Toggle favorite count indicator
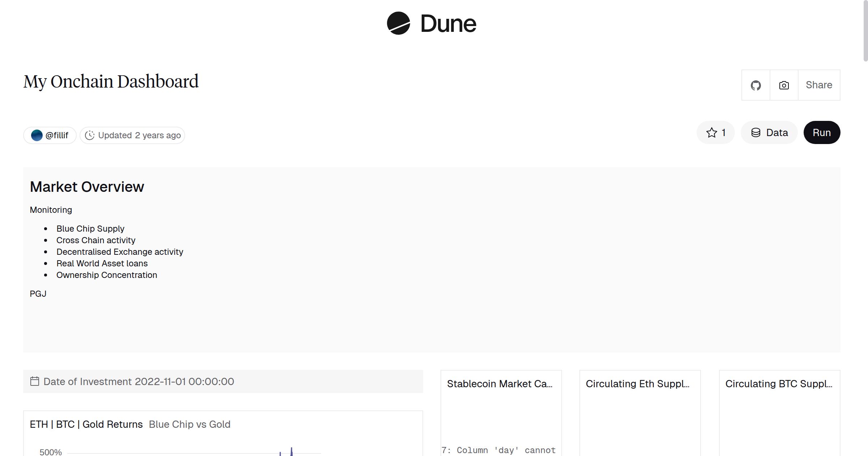 coord(723,132)
